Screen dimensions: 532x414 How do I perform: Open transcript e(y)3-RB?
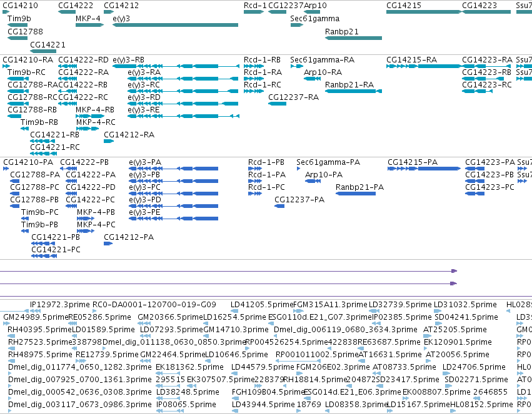pos(176,66)
